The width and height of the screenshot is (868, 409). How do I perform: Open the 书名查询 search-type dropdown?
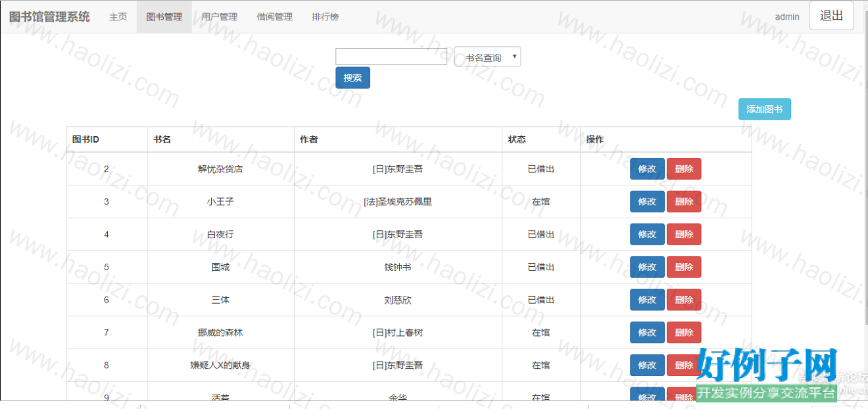[x=487, y=57]
